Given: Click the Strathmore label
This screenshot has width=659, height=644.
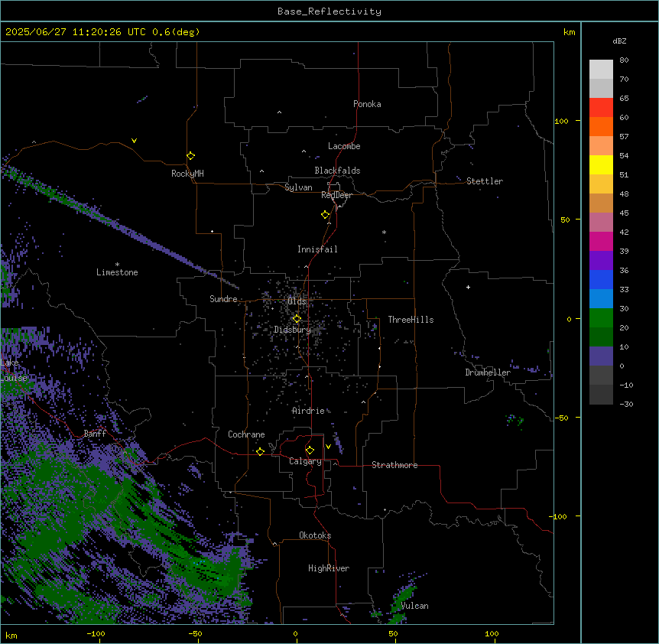Looking at the screenshot, I should 394,465.
